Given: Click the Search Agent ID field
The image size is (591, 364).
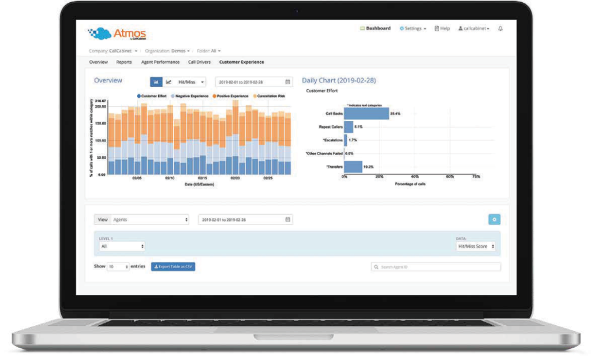Looking at the screenshot, I should pos(436,267).
